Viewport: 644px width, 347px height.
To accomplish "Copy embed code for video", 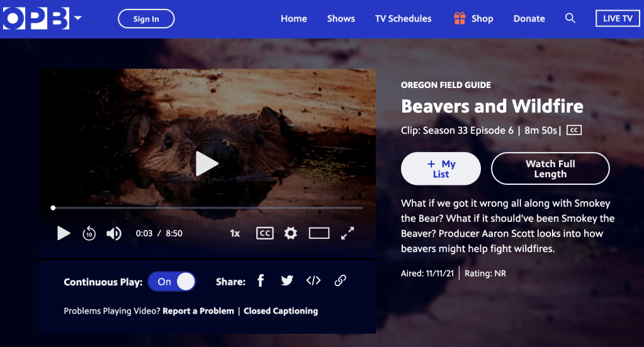I will [314, 281].
